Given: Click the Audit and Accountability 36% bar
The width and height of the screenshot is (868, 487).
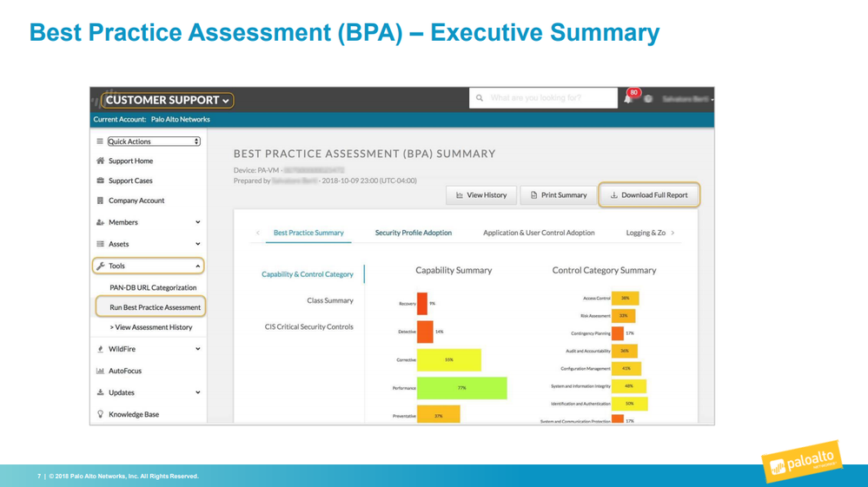Looking at the screenshot, I should click(x=625, y=351).
